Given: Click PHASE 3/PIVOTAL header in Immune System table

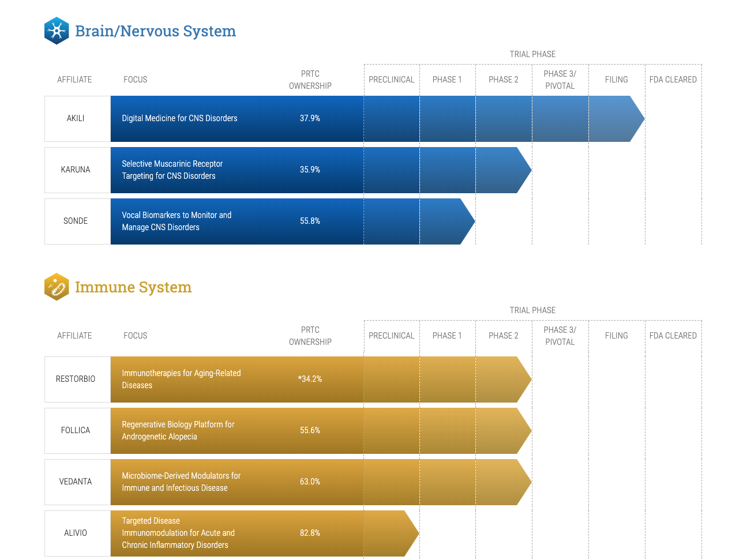Looking at the screenshot, I should [560, 336].
